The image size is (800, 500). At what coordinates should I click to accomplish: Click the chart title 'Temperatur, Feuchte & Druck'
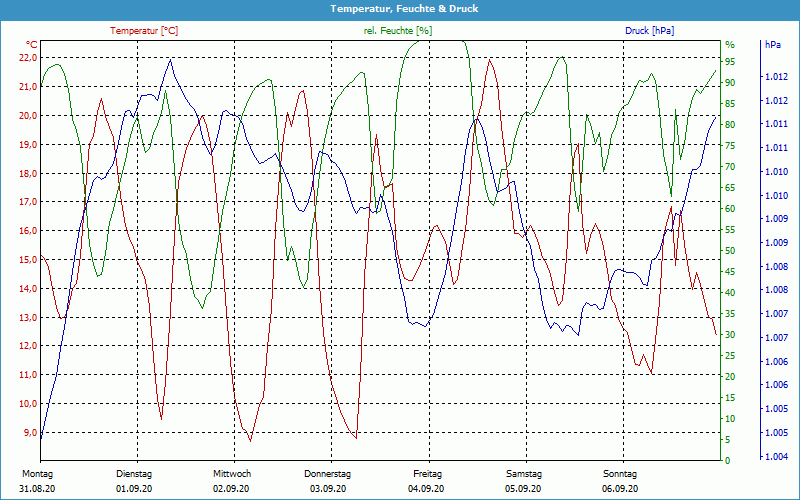(404, 9)
